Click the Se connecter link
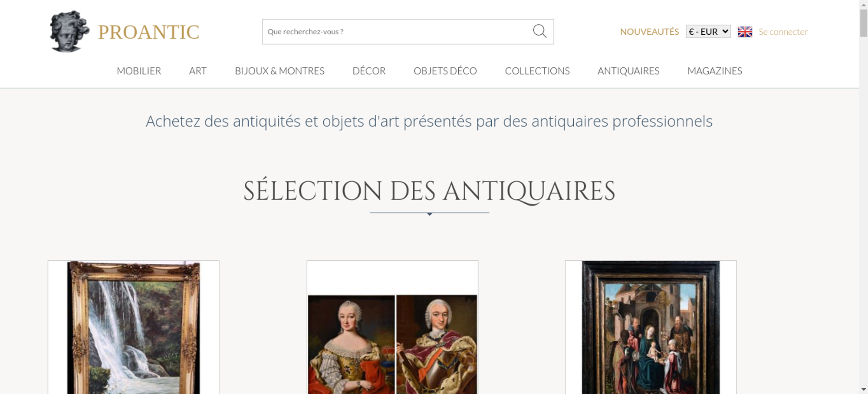Viewport: 868px width, 394px height. pos(783,32)
